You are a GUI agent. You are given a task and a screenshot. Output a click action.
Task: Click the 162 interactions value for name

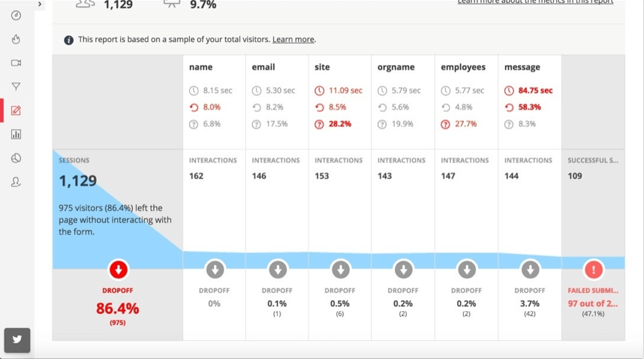[x=196, y=176]
